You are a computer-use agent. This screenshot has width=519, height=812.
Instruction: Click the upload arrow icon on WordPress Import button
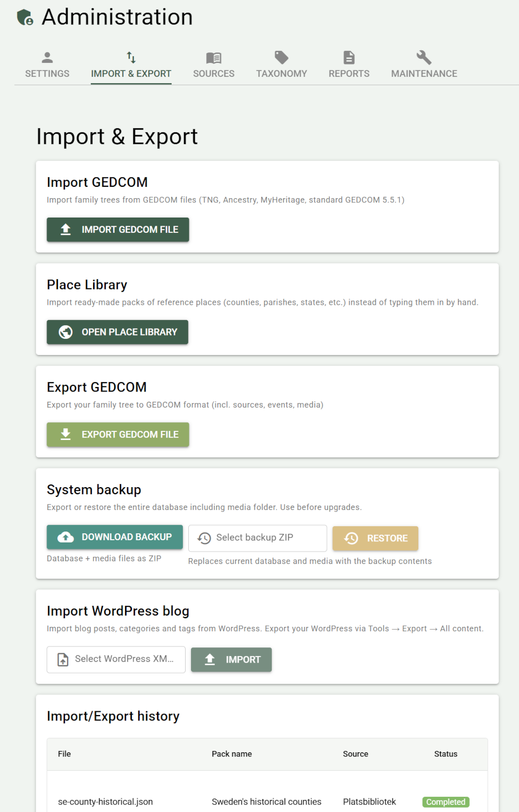210,659
